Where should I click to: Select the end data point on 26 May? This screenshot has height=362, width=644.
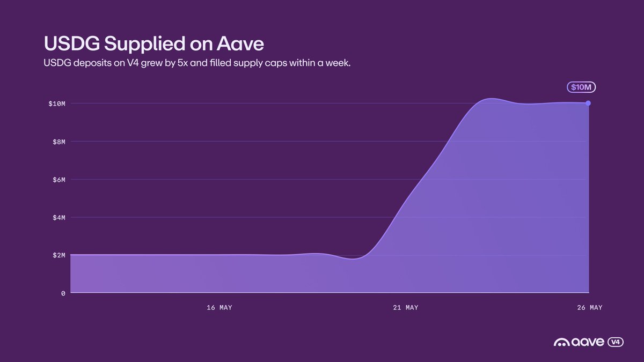coord(588,103)
